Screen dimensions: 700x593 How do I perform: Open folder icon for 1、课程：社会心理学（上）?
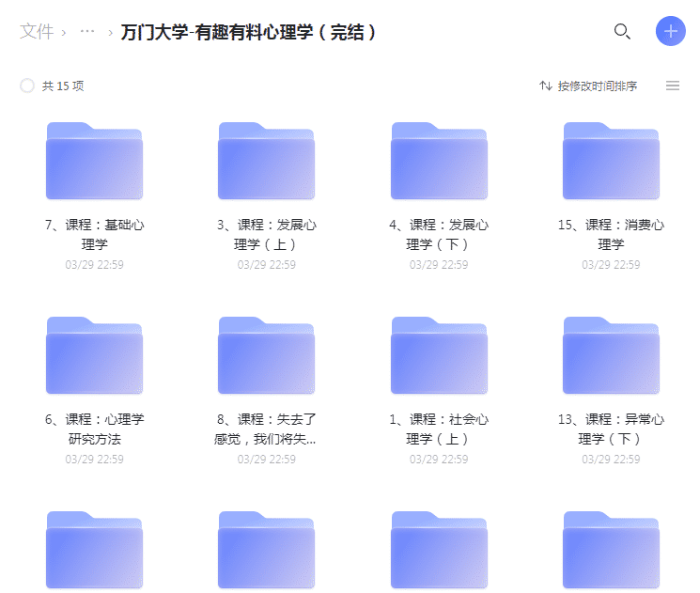(x=439, y=355)
